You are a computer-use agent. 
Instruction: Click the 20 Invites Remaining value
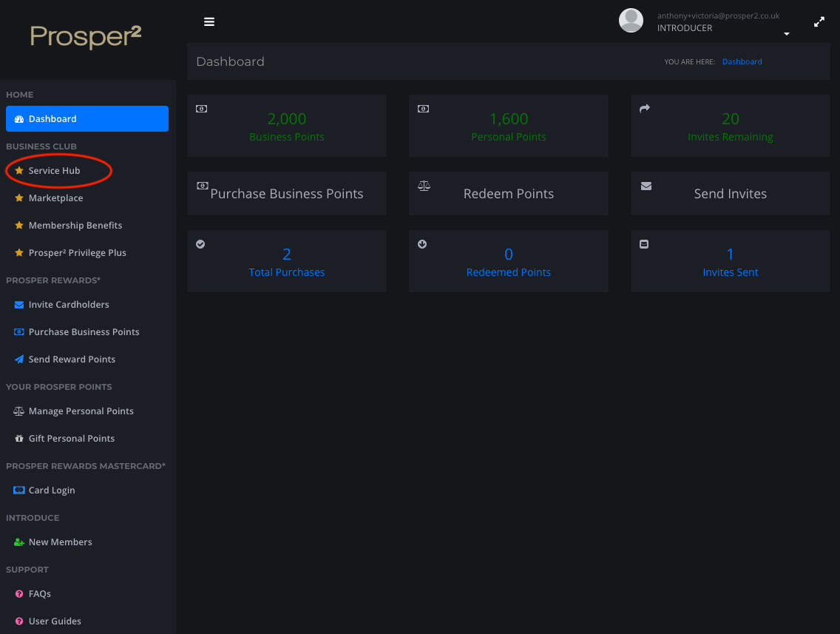click(730, 118)
